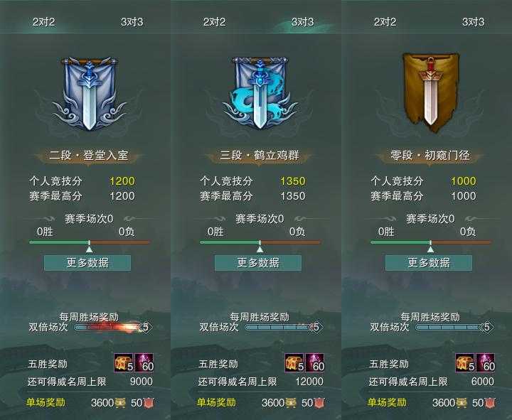
Task: Click the 二段·登堂入室 blue sword banner emblem
Action: click(89, 94)
